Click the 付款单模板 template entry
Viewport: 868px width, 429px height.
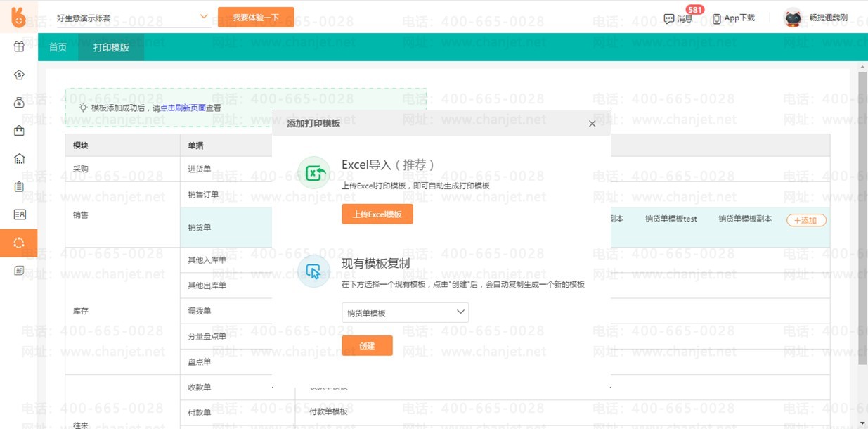[328, 412]
